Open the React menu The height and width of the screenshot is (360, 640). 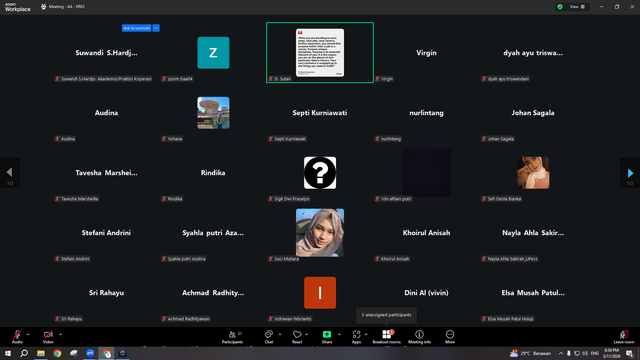[297, 337]
